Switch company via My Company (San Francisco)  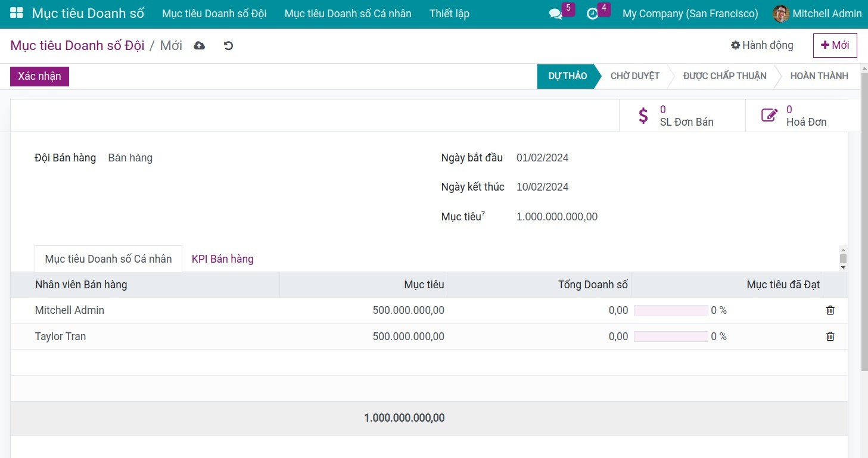pos(690,14)
